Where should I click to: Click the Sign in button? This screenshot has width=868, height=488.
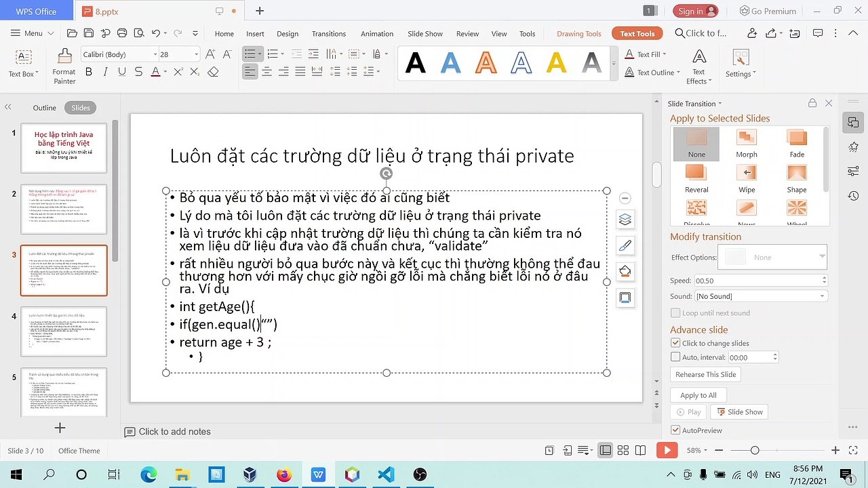click(696, 11)
